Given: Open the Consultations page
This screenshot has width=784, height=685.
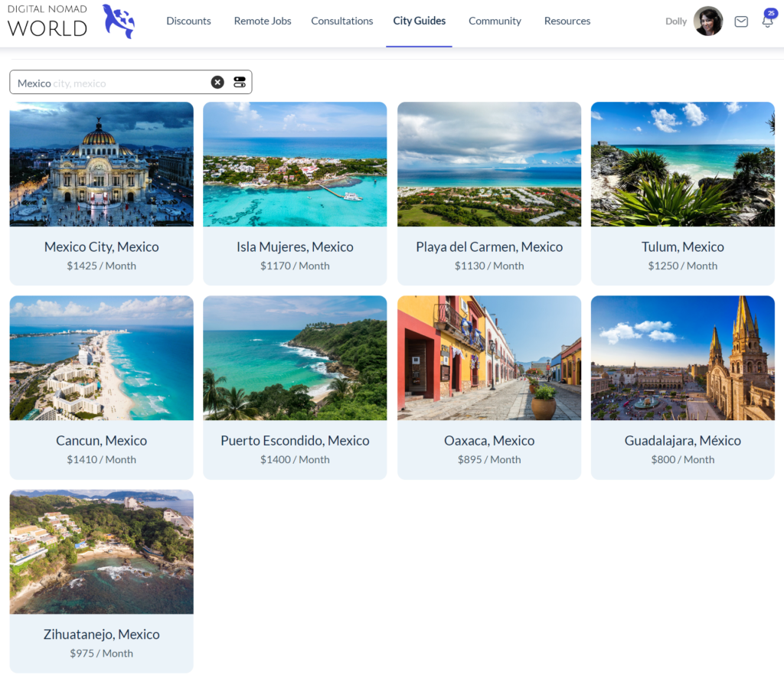Looking at the screenshot, I should point(342,21).
